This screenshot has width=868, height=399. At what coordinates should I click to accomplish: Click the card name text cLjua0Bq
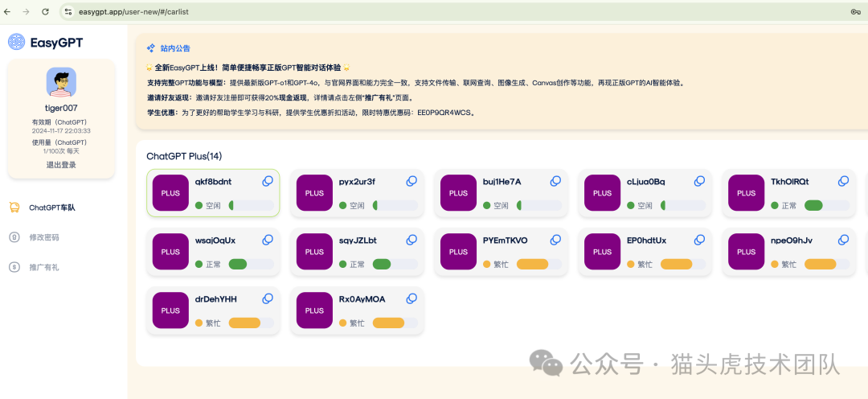[x=646, y=182]
